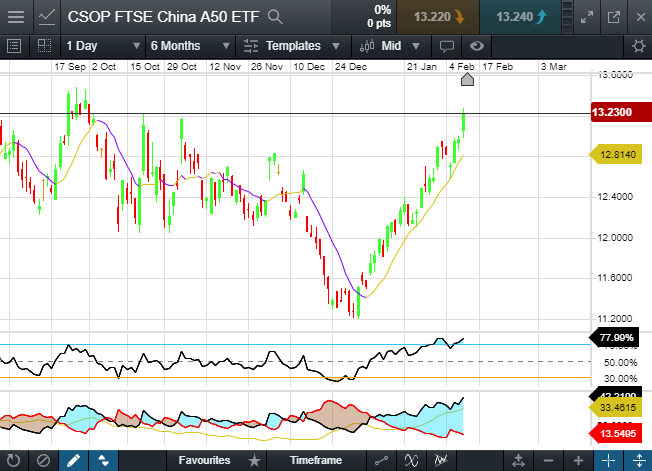Open the pattern recognition chart icon
652x471 pixels.
[441, 461]
